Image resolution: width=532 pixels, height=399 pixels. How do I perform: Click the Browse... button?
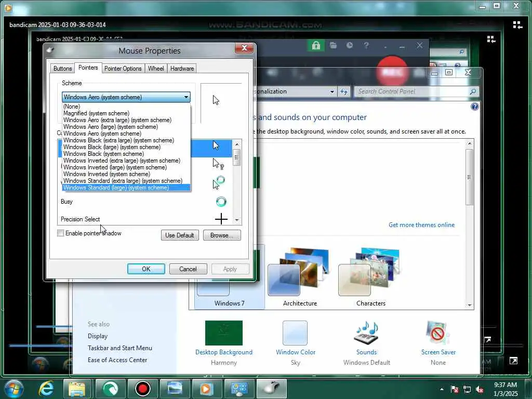tap(222, 235)
